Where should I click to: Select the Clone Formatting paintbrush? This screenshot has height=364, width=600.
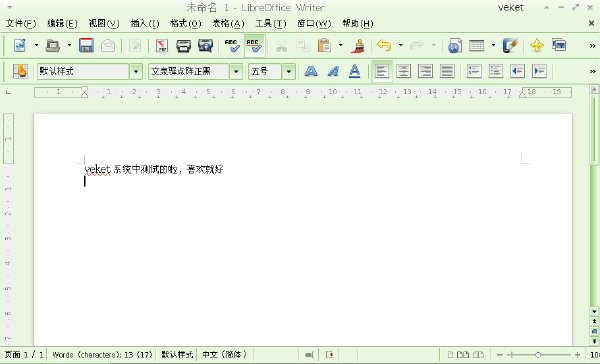[358, 46]
